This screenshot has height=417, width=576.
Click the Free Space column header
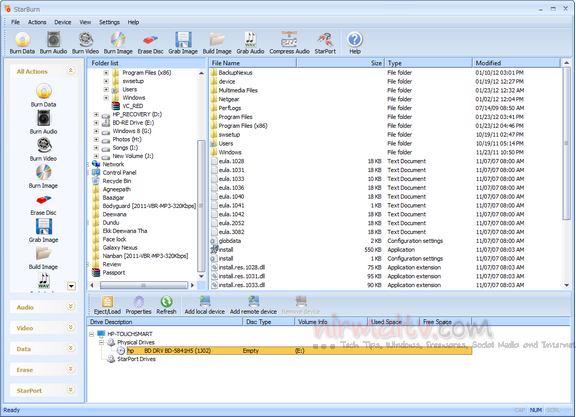coord(446,322)
